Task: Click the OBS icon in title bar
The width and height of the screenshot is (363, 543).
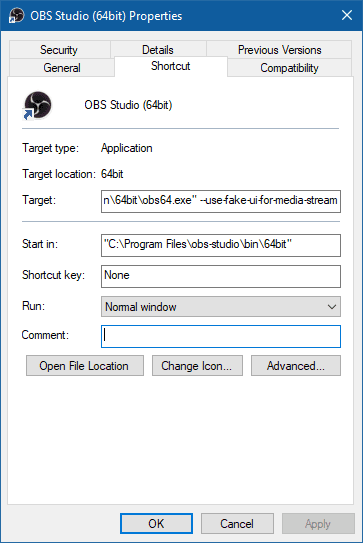Action: pos(16,16)
